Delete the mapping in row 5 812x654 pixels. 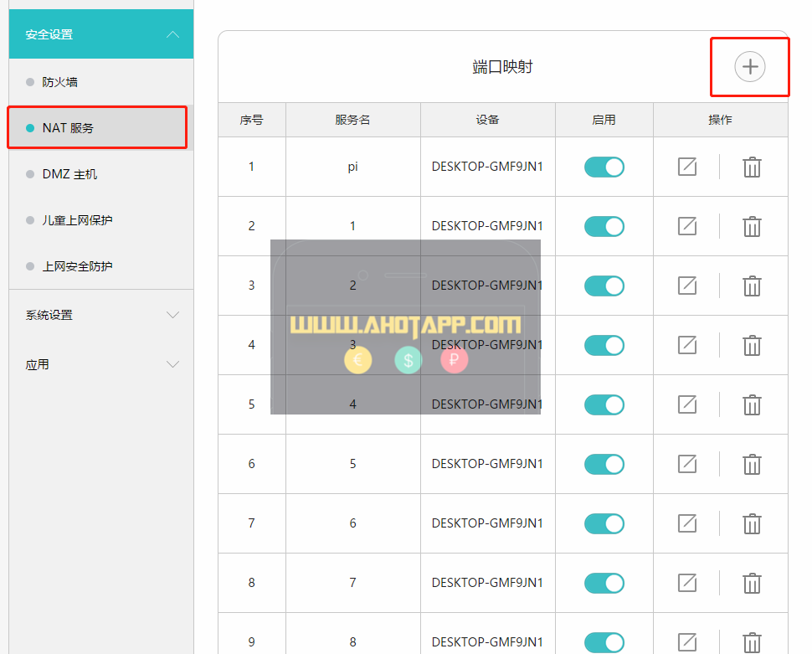tap(752, 404)
